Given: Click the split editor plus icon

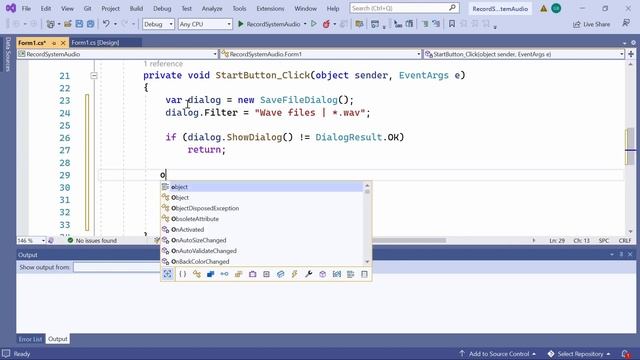Looking at the screenshot, I should [631, 54].
